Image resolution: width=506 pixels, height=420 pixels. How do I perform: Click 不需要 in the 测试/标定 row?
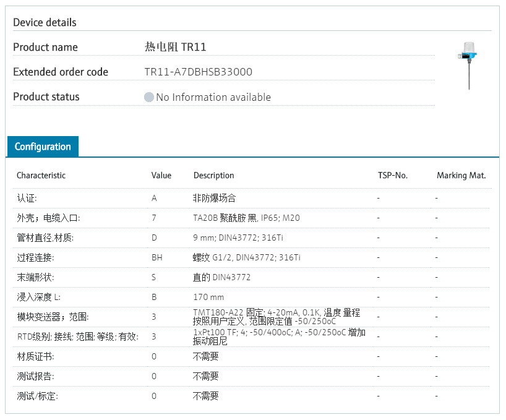coord(205,396)
